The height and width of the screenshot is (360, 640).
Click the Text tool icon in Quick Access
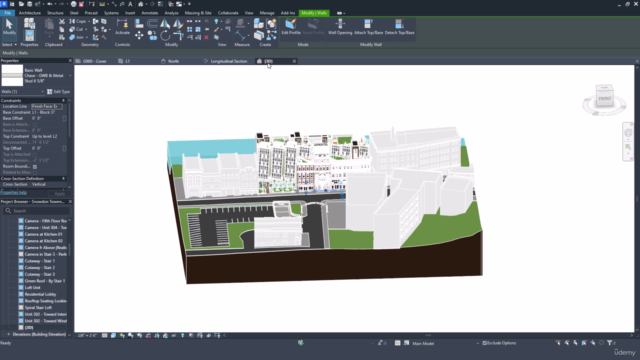130,4
